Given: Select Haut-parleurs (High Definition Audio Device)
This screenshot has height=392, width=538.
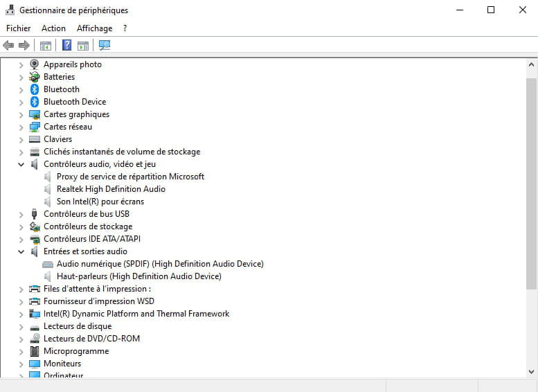Looking at the screenshot, I should tap(139, 276).
